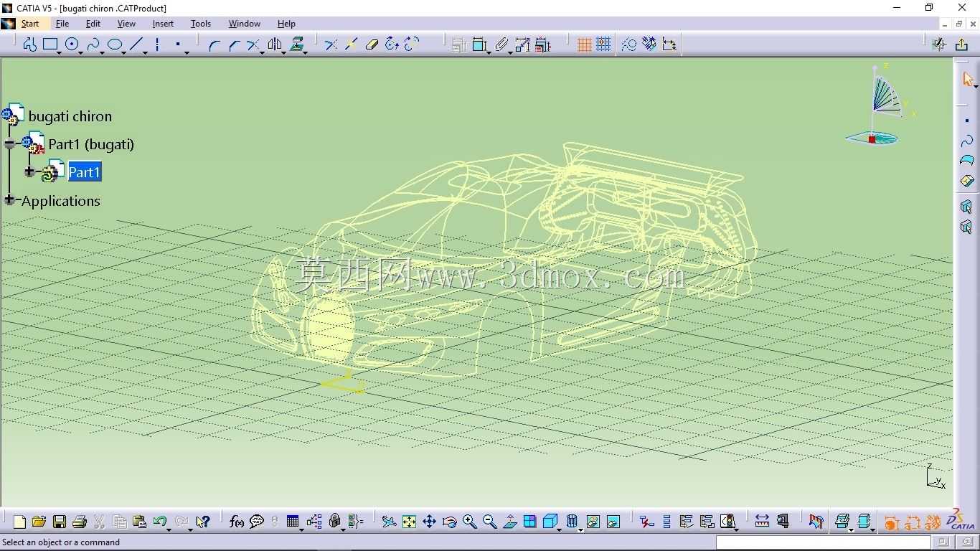Open the Design Table icon
This screenshot has height=551, width=980.
(292, 522)
